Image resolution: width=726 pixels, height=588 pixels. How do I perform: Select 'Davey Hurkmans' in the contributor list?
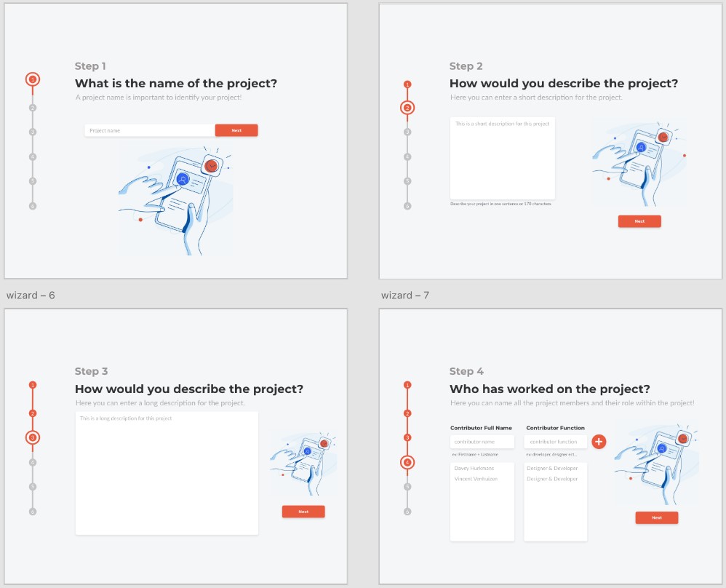click(474, 468)
